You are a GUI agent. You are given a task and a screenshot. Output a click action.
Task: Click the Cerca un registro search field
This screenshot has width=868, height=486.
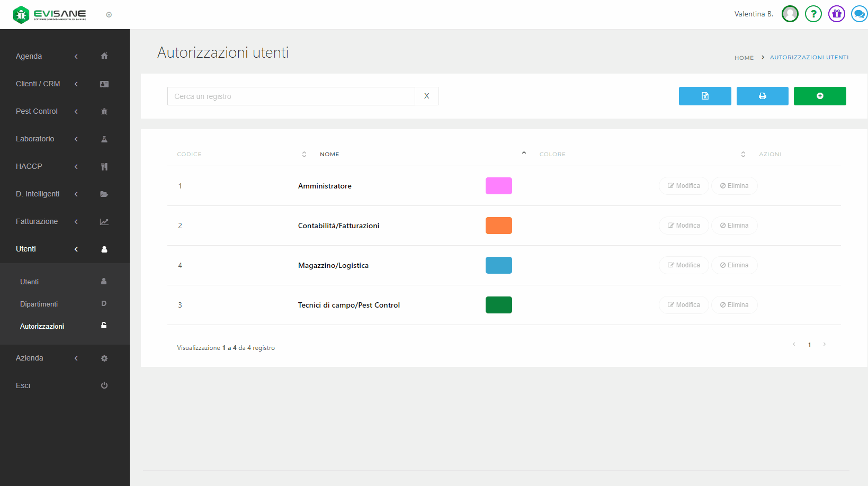pyautogui.click(x=291, y=96)
